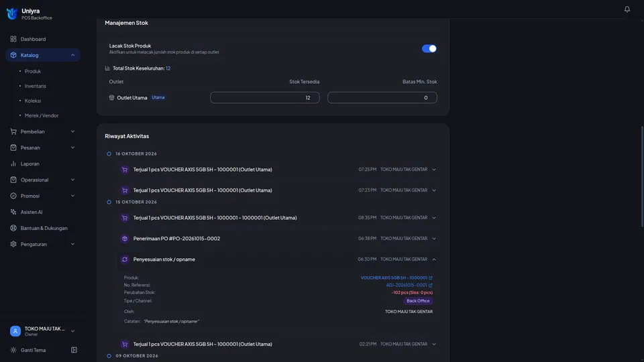Open TOKO MAJU TAK account dropdown chevron
Image resolution: width=644 pixels, height=362 pixels.
[72, 331]
